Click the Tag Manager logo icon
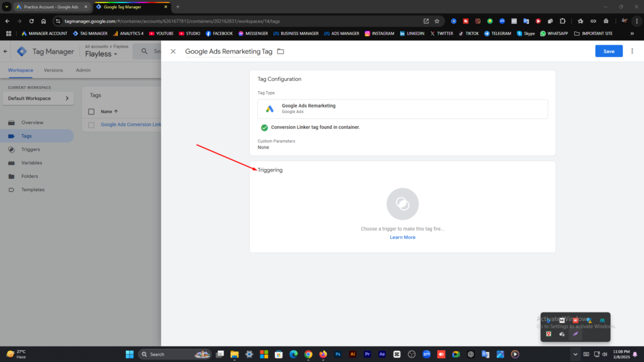 click(22, 52)
